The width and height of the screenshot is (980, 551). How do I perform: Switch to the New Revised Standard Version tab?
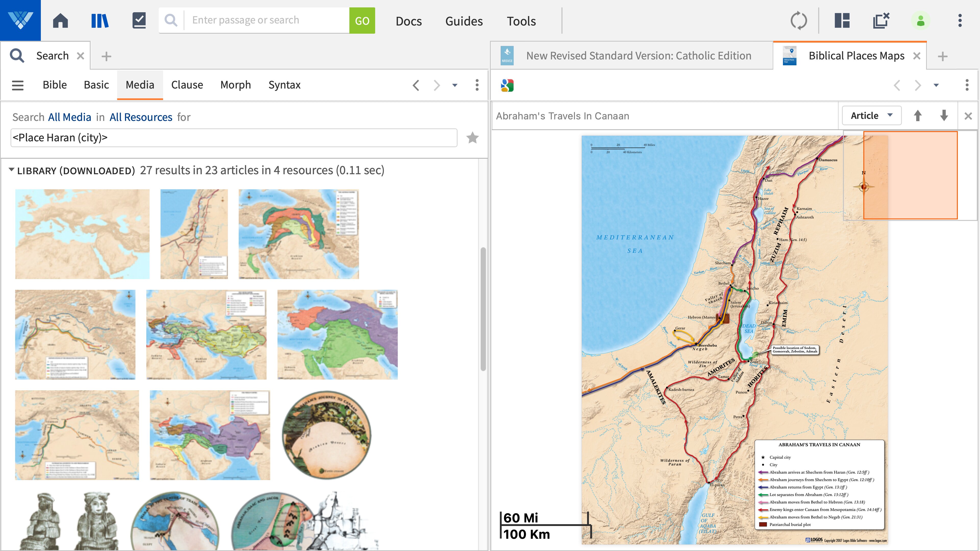tap(639, 56)
